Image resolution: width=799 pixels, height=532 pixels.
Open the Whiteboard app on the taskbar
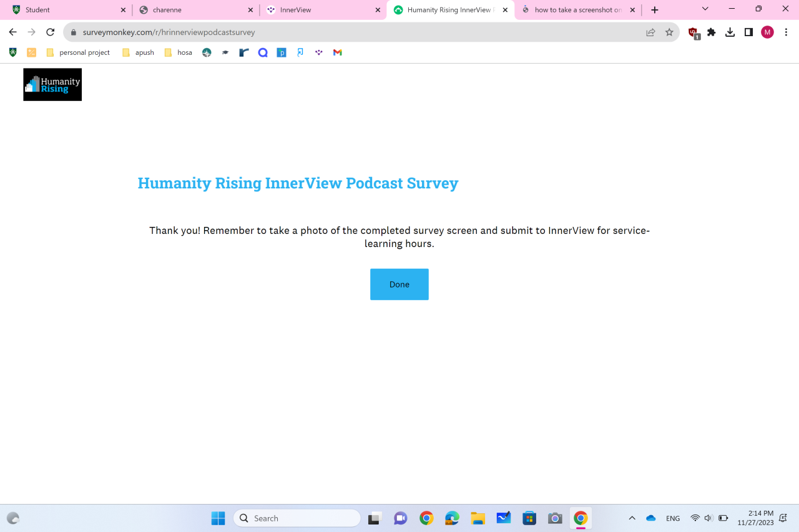click(504, 518)
